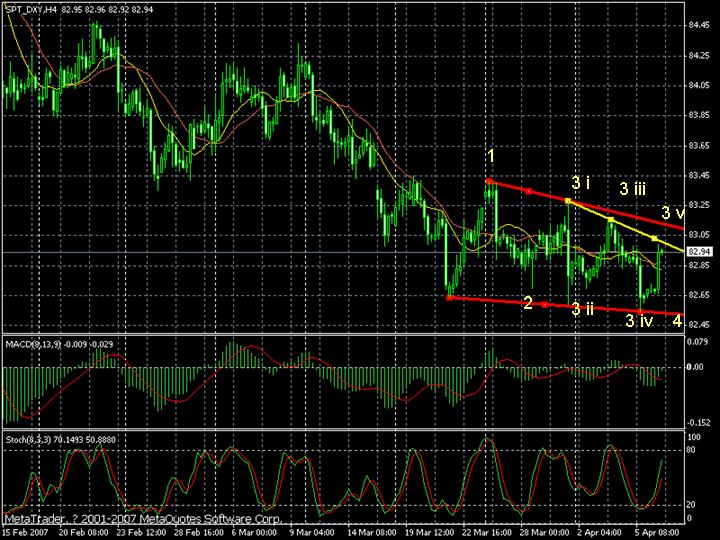The height and width of the screenshot is (540, 720).
Task: Click lower red trendline anchor above '3 iv'
Action: pos(640,312)
